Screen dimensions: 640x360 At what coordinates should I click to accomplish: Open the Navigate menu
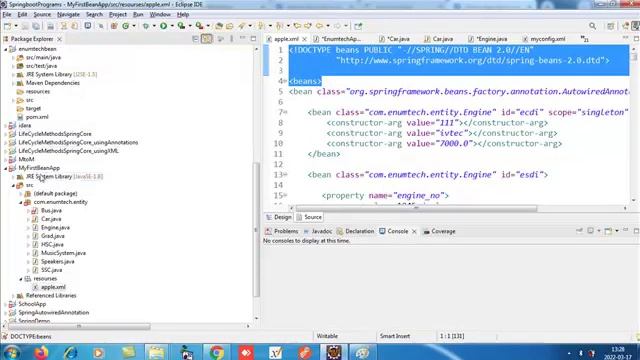pyautogui.click(x=68, y=14)
